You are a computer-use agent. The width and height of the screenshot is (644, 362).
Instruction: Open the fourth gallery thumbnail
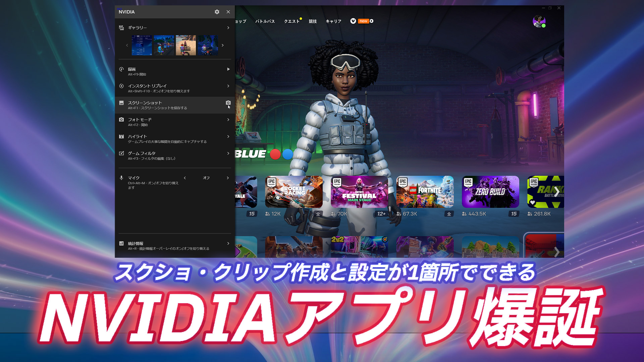click(x=208, y=45)
